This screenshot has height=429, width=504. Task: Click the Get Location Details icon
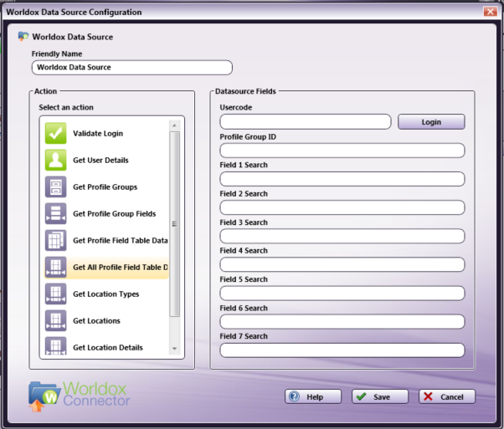click(x=55, y=346)
